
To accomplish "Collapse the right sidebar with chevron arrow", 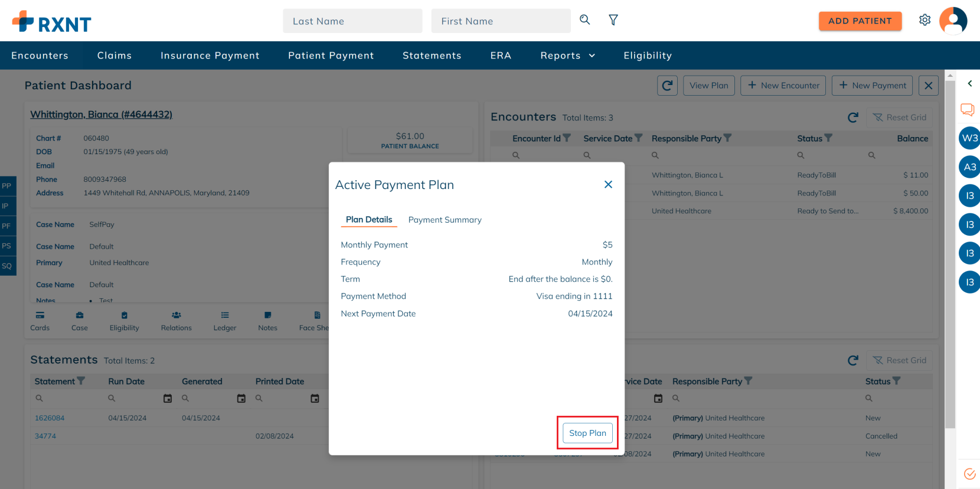I will point(969,84).
